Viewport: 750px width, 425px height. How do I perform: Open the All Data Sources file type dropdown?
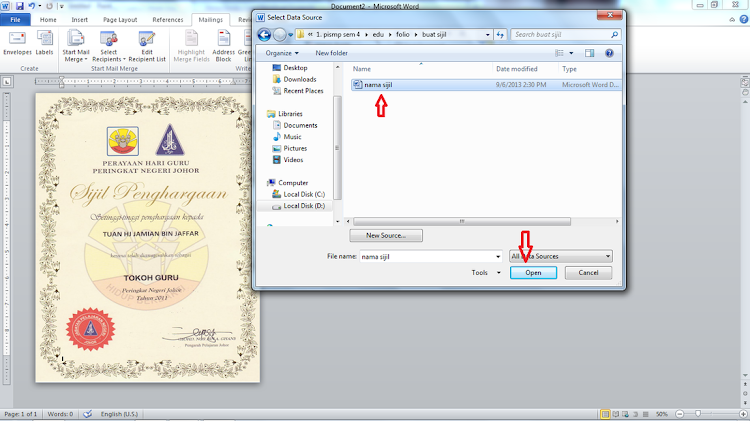[561, 256]
